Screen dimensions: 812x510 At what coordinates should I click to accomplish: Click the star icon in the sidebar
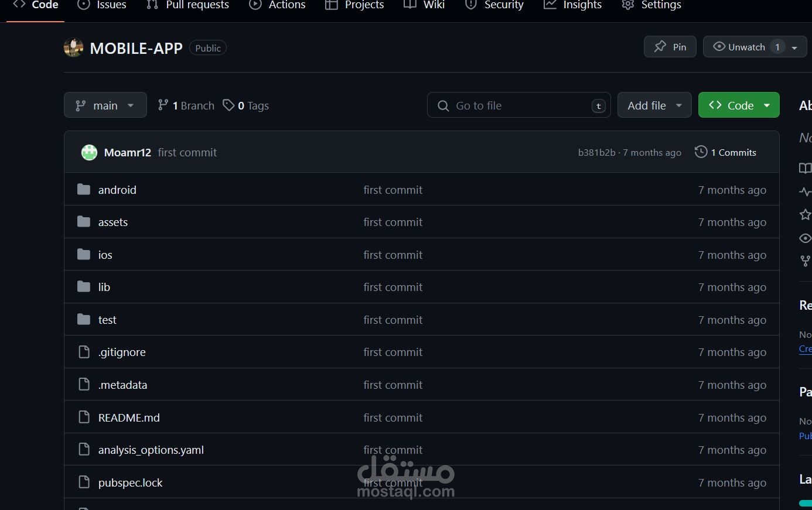(x=805, y=215)
